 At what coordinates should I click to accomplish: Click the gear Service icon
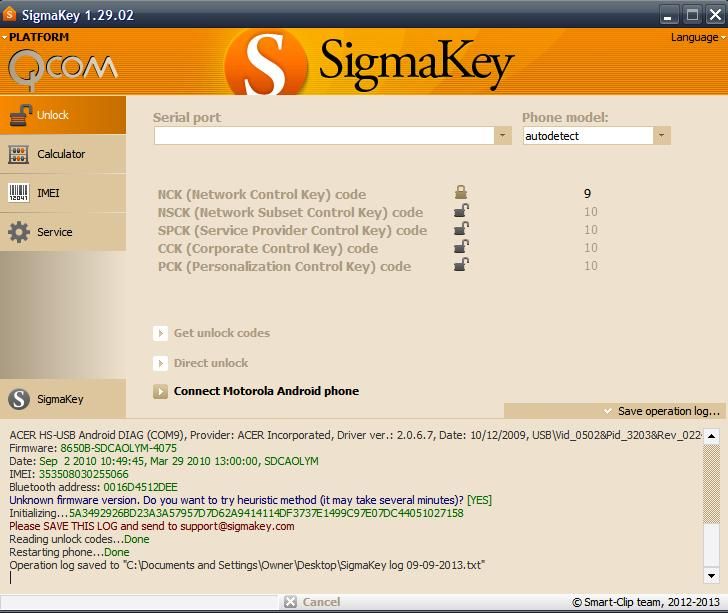coord(19,232)
